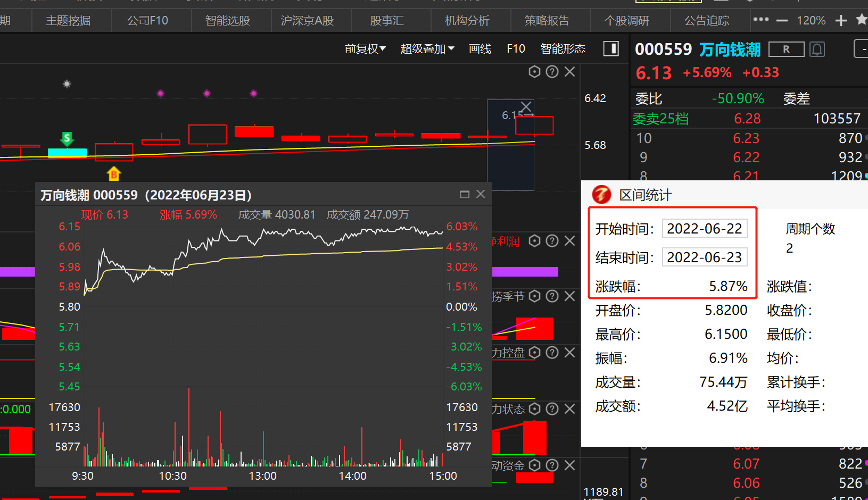The width and height of the screenshot is (868, 500).
Task: Click the 委卖25档 link
Action: [x=660, y=119]
